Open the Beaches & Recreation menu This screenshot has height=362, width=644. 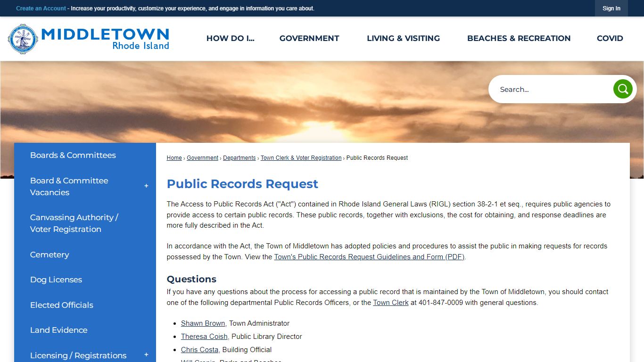[x=519, y=39]
